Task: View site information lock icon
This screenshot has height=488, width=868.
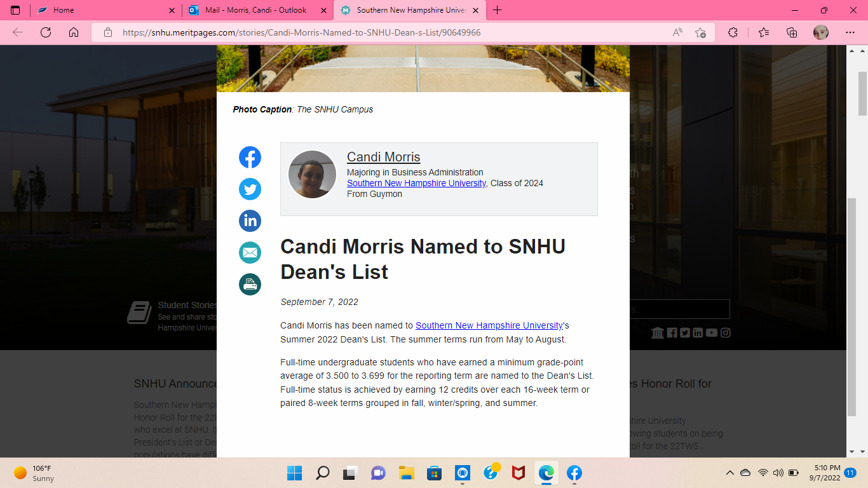Action: coord(108,32)
